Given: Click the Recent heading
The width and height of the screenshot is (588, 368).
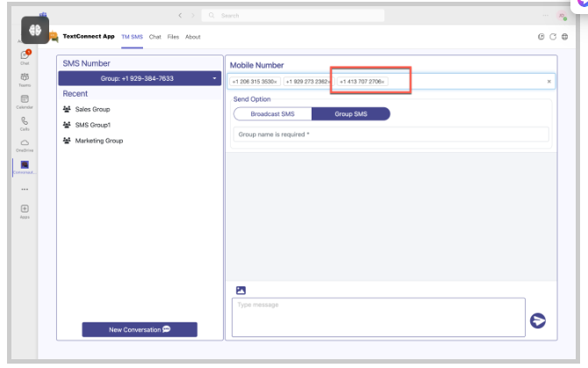Looking at the screenshot, I should pos(75,94).
